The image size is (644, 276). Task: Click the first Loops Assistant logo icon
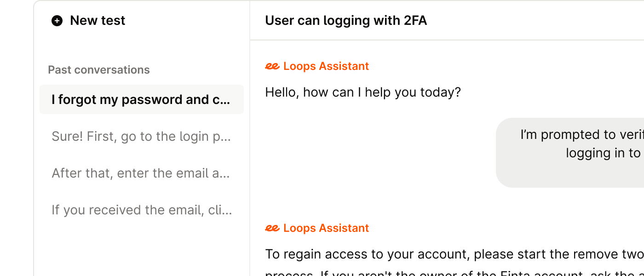(x=272, y=66)
